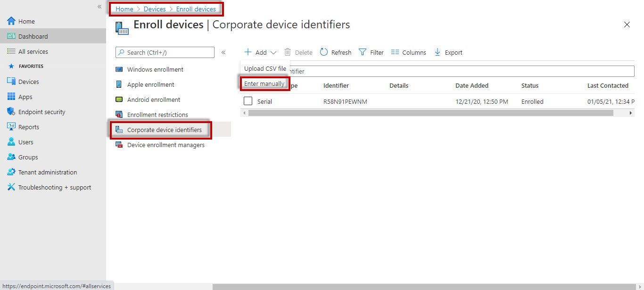
Task: Open Troubleshooting + support
Action: click(x=11, y=187)
